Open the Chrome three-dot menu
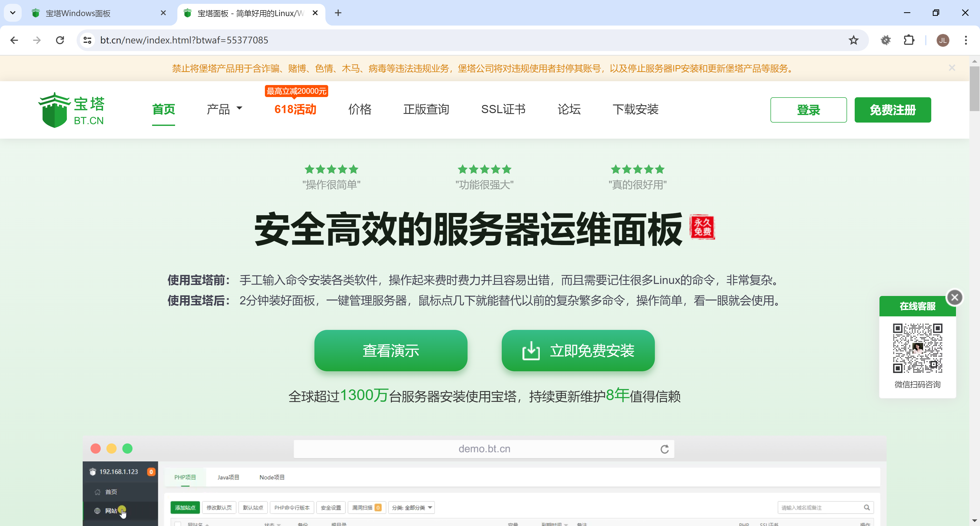This screenshot has width=980, height=526. click(965, 40)
